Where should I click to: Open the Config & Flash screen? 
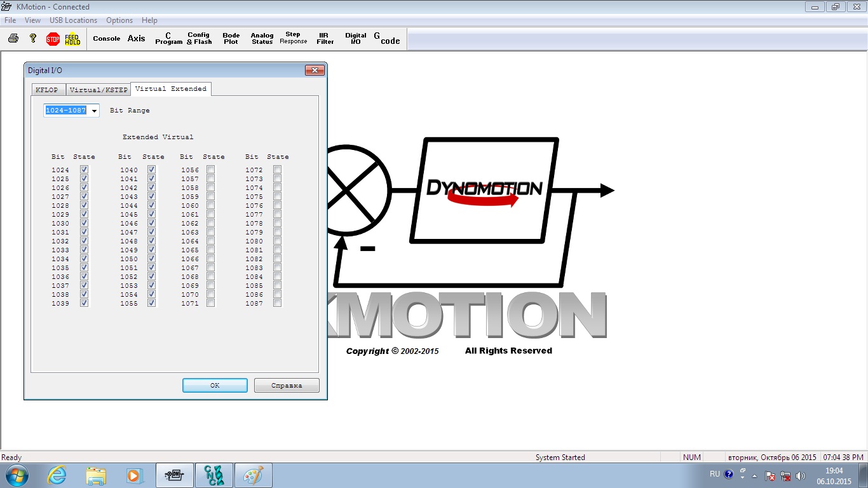pyautogui.click(x=199, y=39)
